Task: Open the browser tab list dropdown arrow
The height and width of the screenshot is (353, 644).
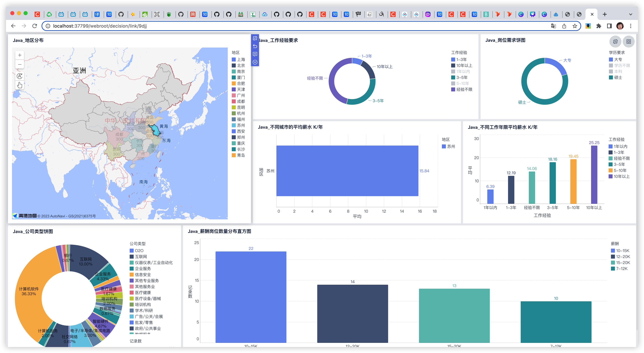Action: 631,14
